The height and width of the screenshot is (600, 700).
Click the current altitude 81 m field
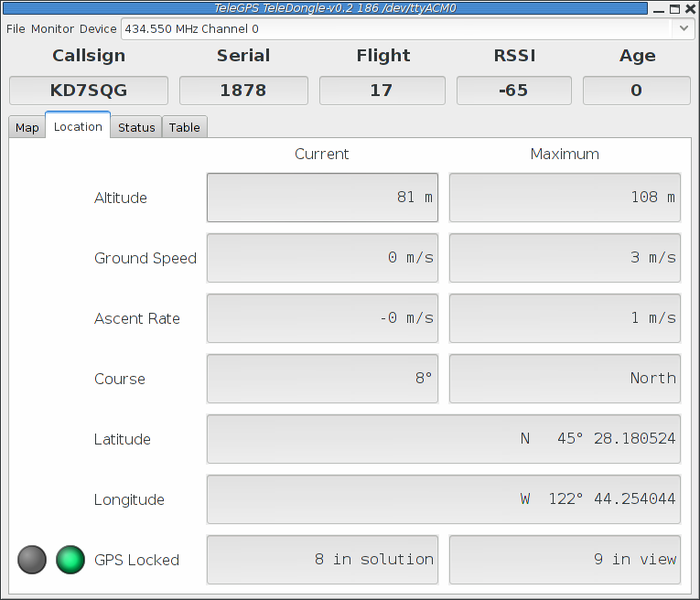(x=322, y=198)
